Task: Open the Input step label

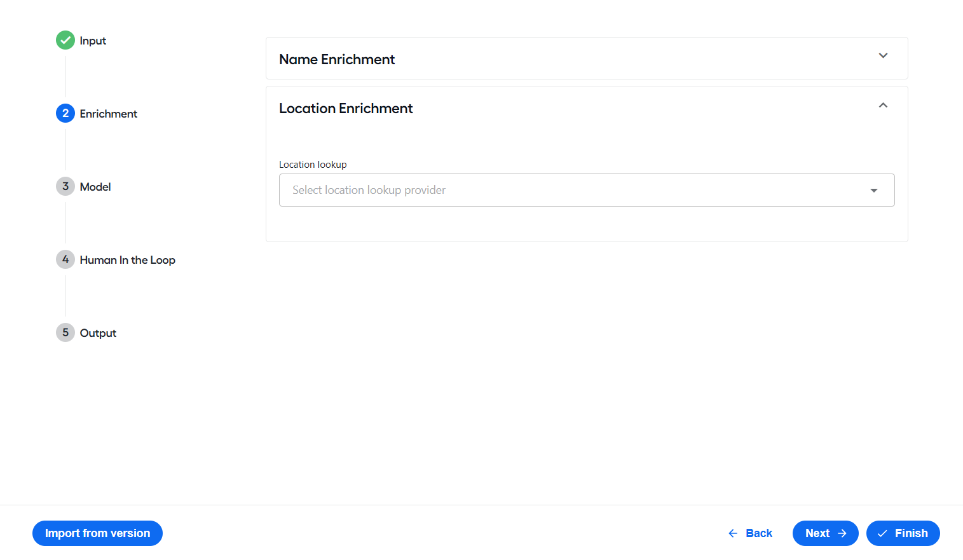Action: click(x=93, y=41)
